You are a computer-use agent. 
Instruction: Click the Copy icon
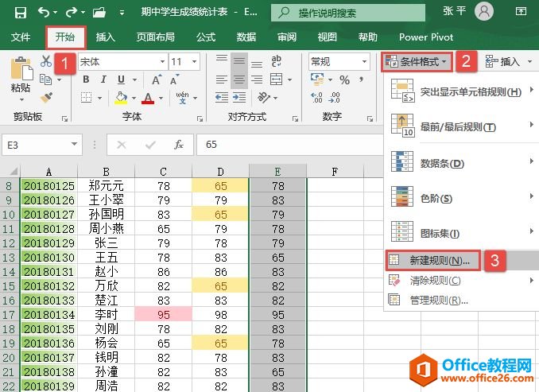[46, 80]
